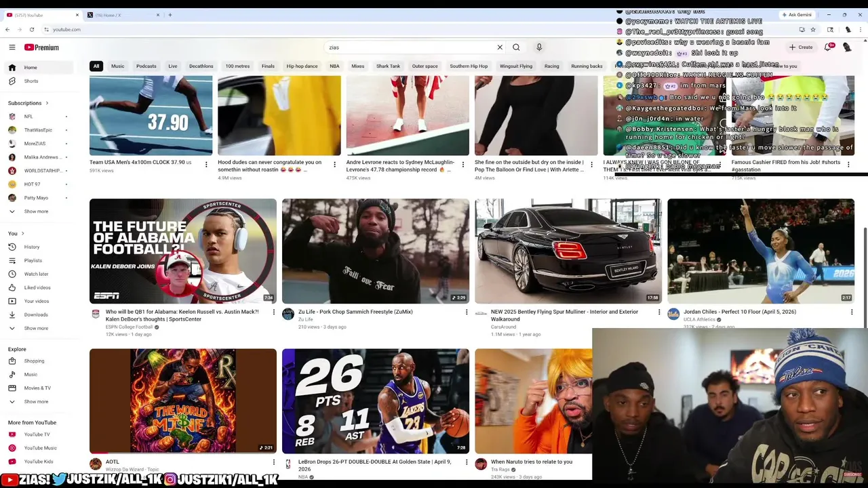Bookmark this page with star icon
This screenshot has height=488, width=868.
(812, 29)
